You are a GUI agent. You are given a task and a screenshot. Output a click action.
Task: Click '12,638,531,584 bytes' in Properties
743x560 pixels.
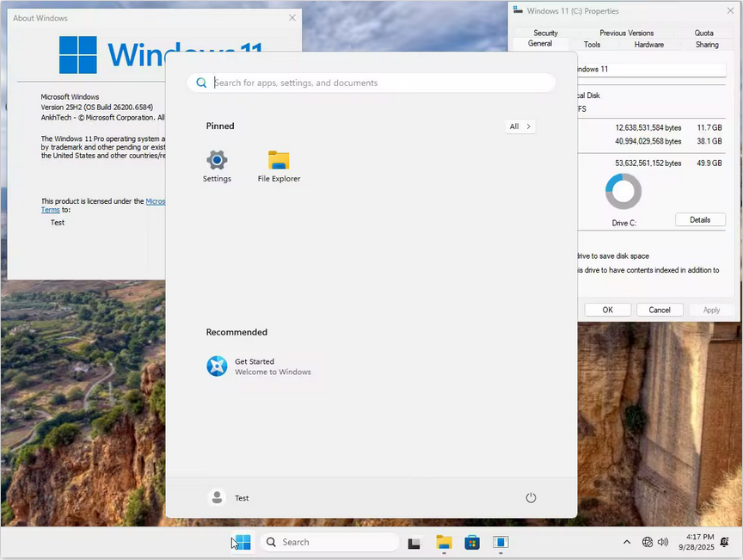pos(648,128)
